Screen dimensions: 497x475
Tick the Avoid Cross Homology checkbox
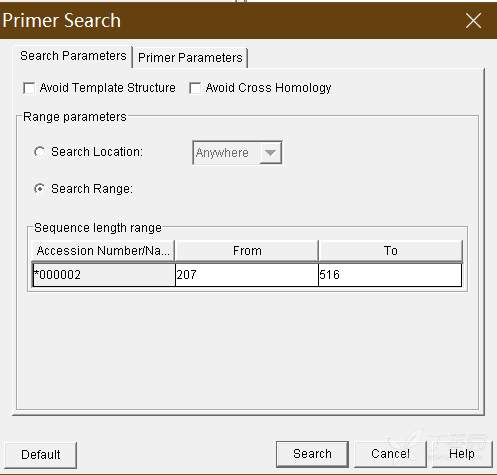(195, 88)
